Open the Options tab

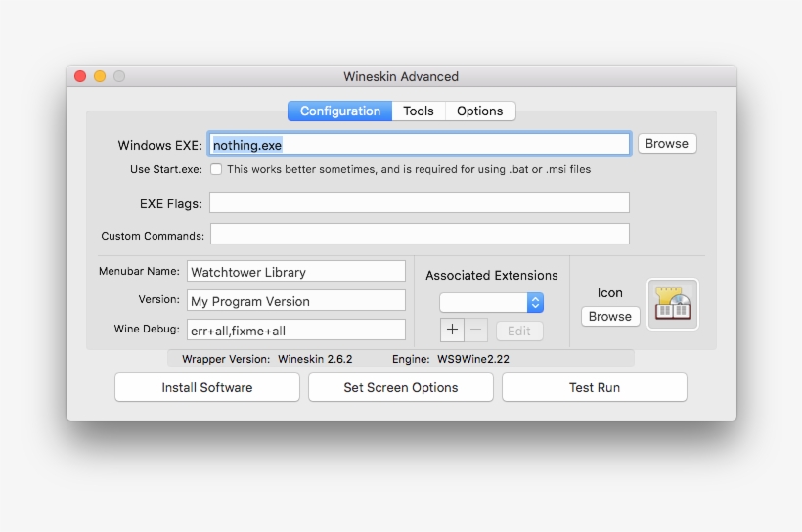click(x=480, y=111)
